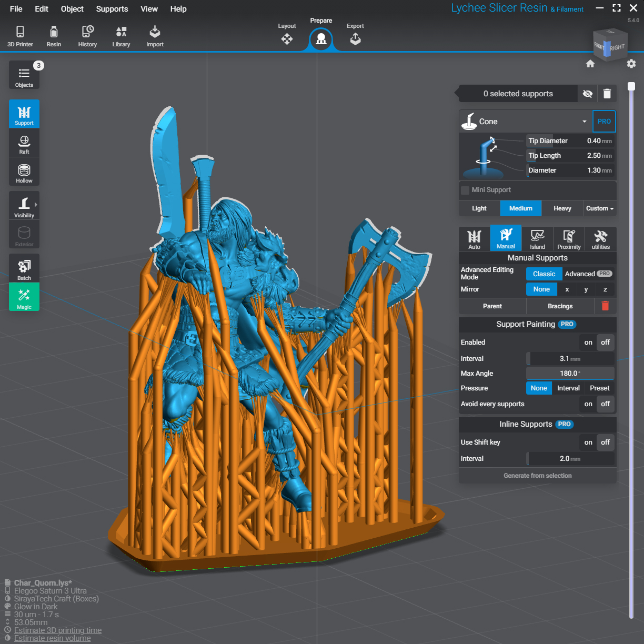Open the Supports menu
Screen dimensions: 644x644
click(x=112, y=9)
